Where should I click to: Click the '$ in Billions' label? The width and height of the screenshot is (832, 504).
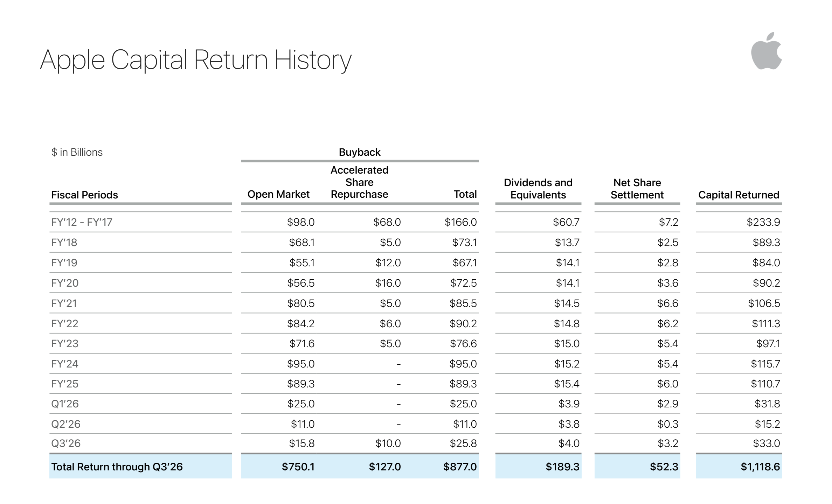pyautogui.click(x=77, y=152)
